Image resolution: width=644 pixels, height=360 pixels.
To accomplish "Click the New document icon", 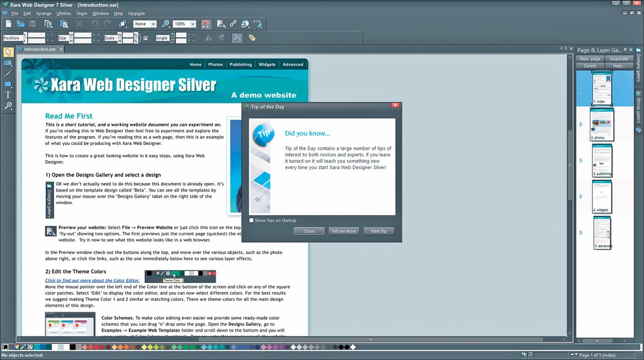I will pyautogui.click(x=9, y=24).
